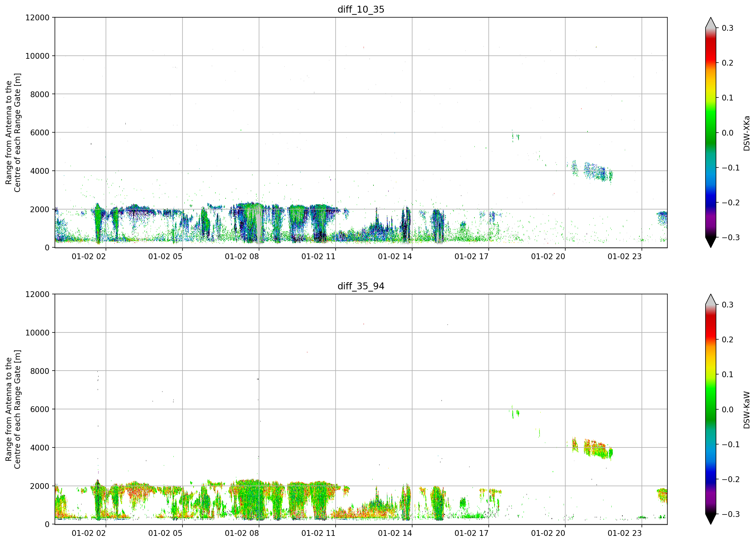This screenshot has width=756, height=543.
Task: Click the −0.2 tick on DSW-KaW colorbar
Action: click(x=731, y=479)
